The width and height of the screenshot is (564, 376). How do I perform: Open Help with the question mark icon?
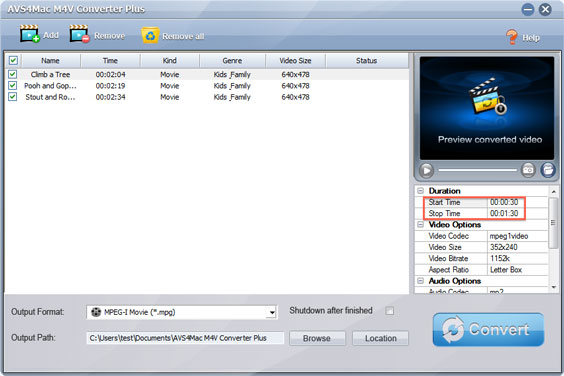pos(511,37)
